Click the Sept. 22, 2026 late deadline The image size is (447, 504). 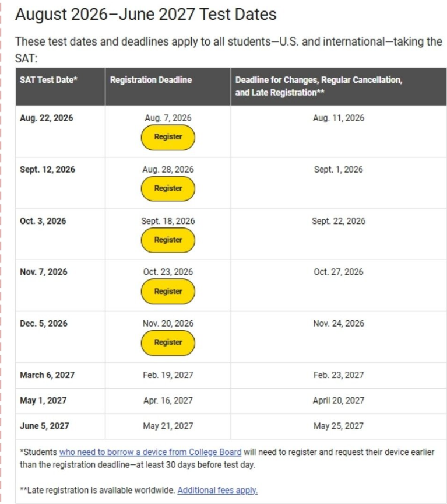click(x=339, y=221)
